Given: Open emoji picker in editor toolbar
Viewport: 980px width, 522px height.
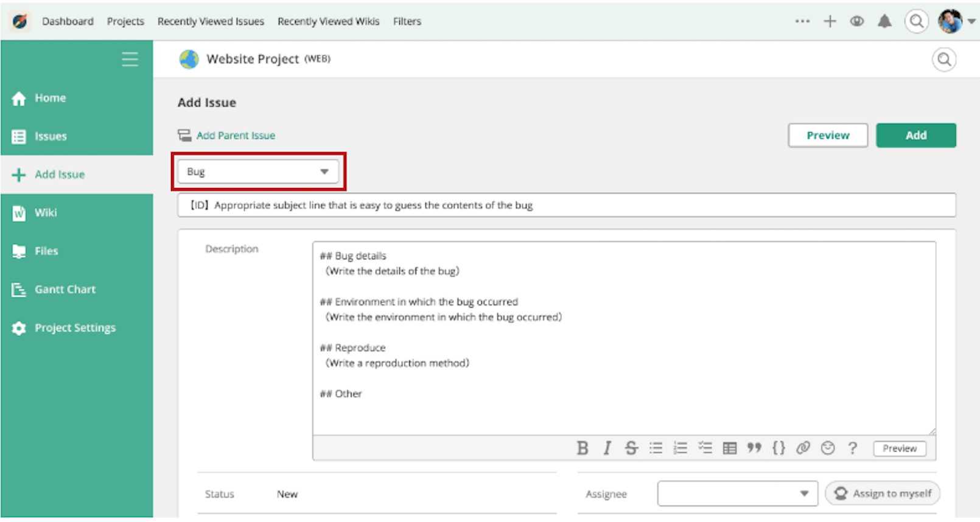Looking at the screenshot, I should pos(828,448).
